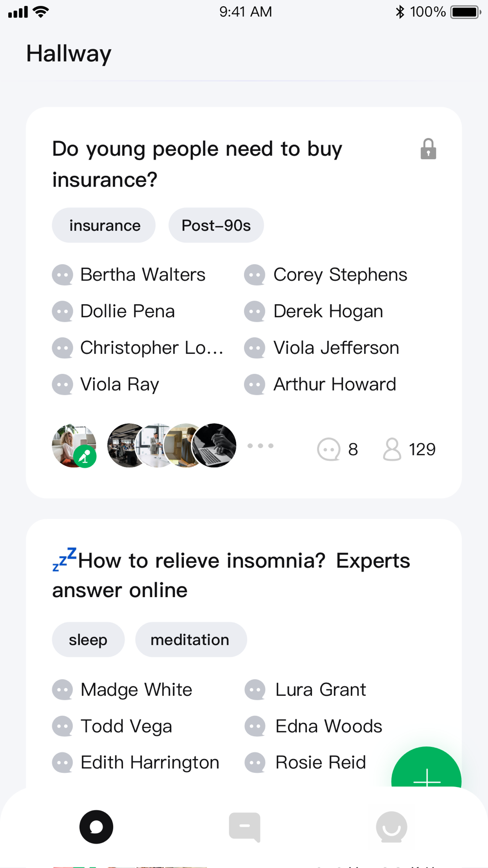Tap the chat icon beside Bertha Walters
Viewport: 488px width, 868px height.
tap(62, 275)
